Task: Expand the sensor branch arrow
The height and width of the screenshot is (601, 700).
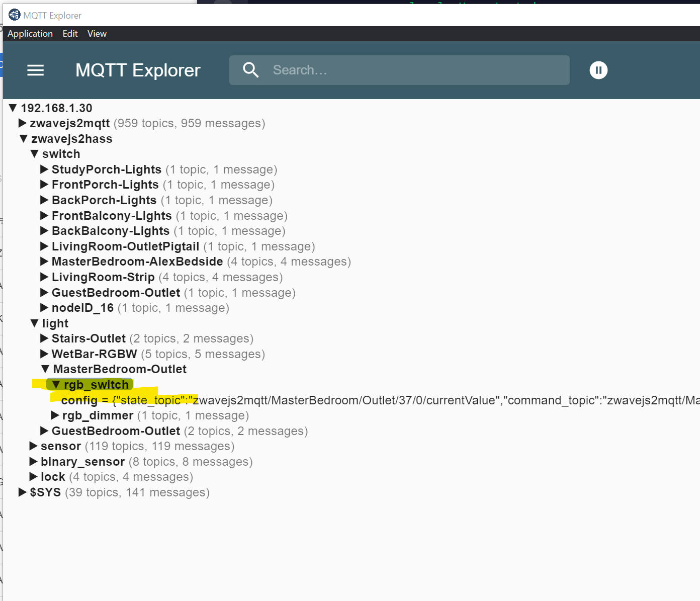Action: pyautogui.click(x=34, y=446)
